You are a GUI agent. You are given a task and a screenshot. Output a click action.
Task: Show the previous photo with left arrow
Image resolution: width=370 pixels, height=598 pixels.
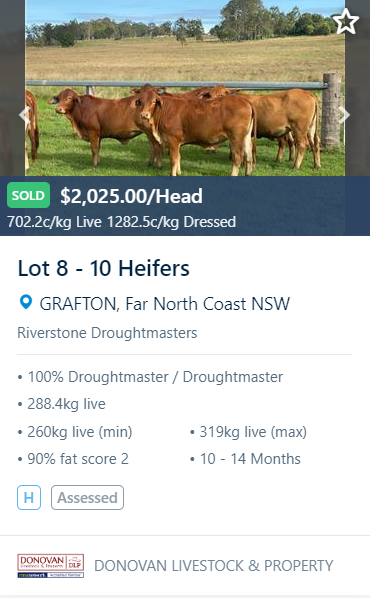pyautogui.click(x=25, y=114)
